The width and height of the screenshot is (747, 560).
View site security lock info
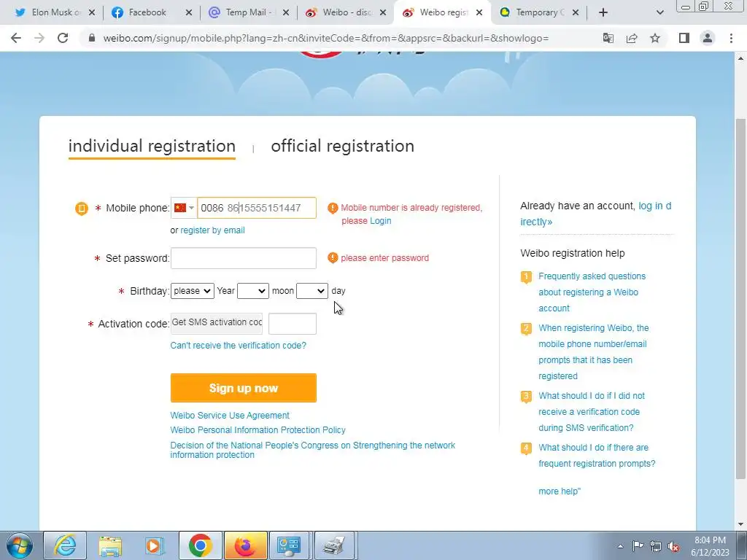point(92,38)
